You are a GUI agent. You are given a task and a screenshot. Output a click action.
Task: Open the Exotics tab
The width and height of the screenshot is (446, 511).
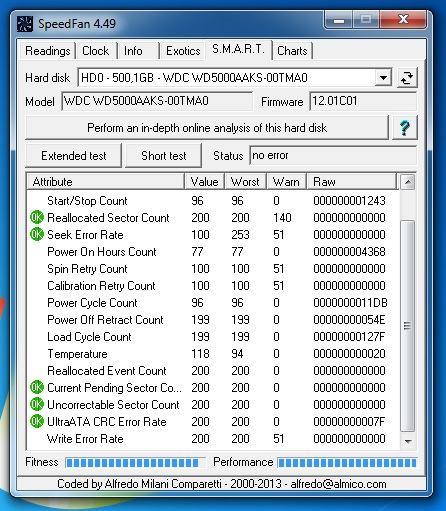click(183, 51)
